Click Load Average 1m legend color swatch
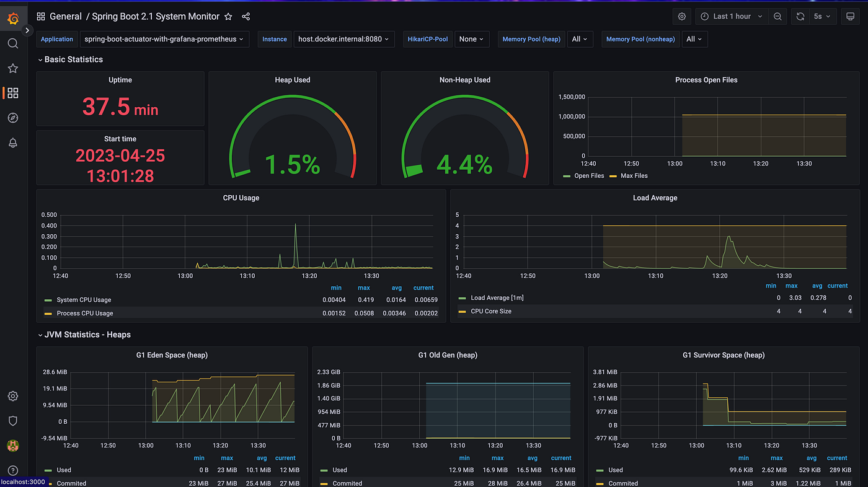The image size is (868, 487). point(463,298)
